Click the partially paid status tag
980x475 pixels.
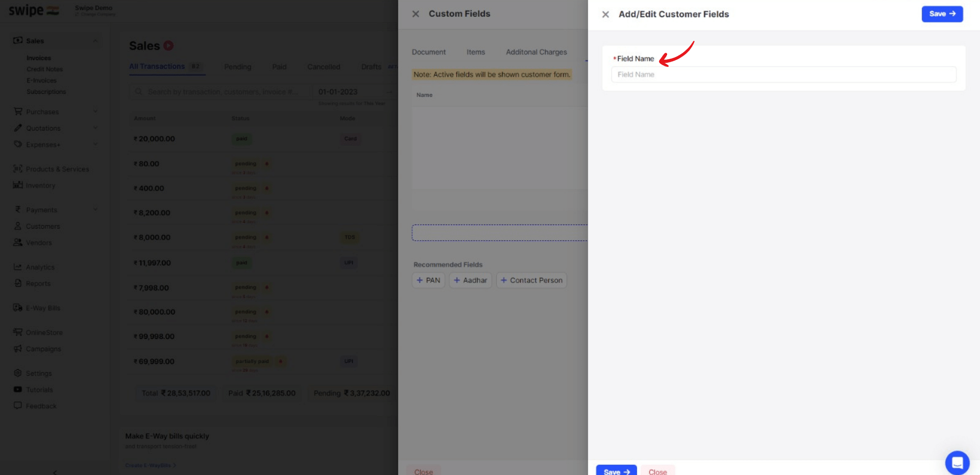(x=252, y=362)
